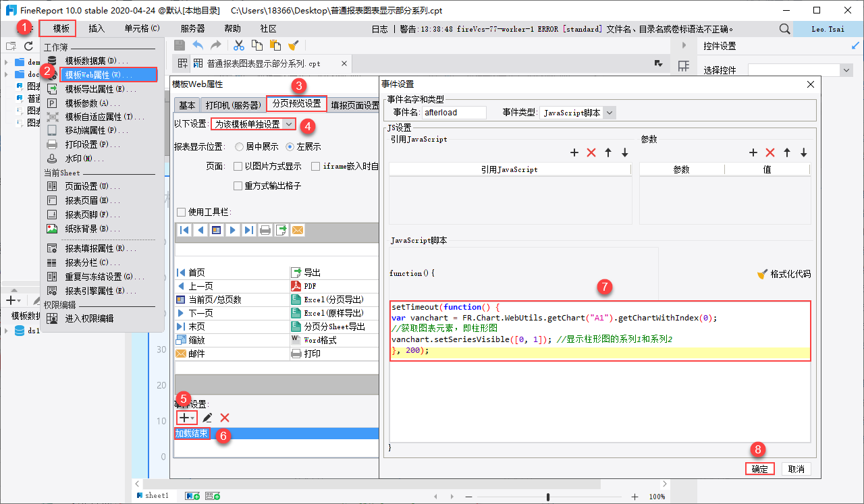The width and height of the screenshot is (864, 504).
Task: Switch to the 基本 tab
Action: [x=187, y=105]
